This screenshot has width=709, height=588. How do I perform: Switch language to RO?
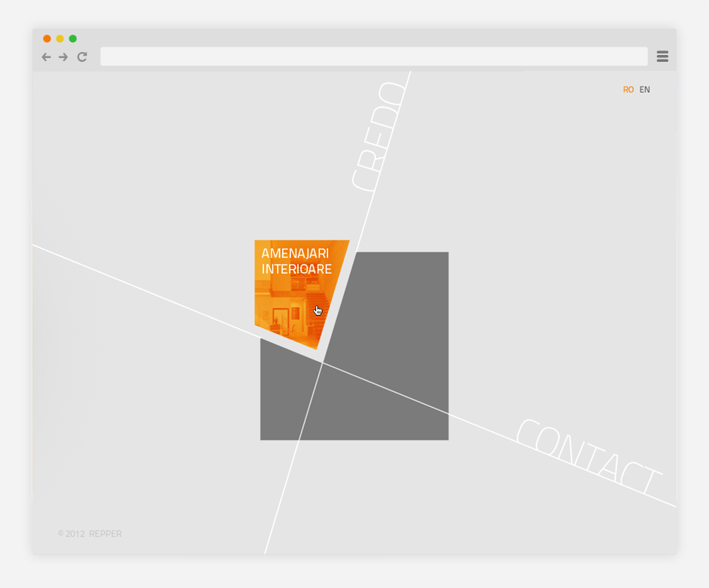click(628, 90)
